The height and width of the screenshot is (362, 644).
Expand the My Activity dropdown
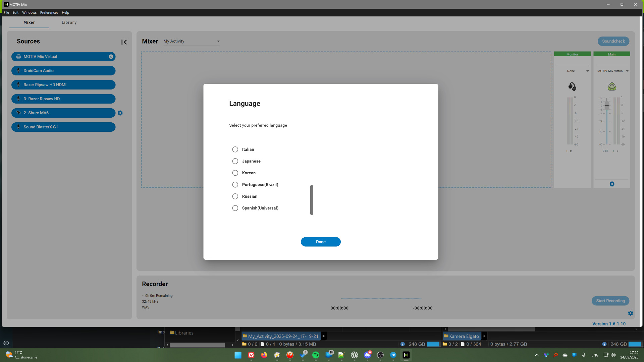[218, 41]
